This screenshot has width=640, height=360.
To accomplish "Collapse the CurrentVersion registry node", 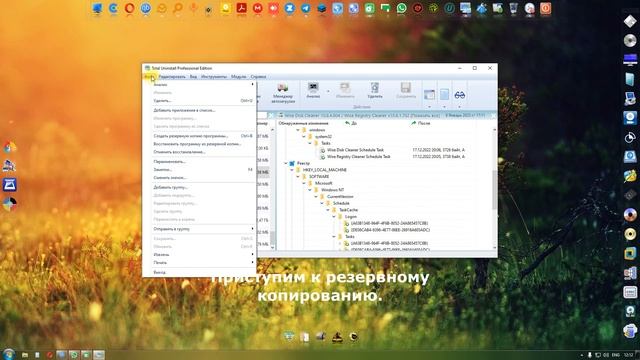I will 316,196.
